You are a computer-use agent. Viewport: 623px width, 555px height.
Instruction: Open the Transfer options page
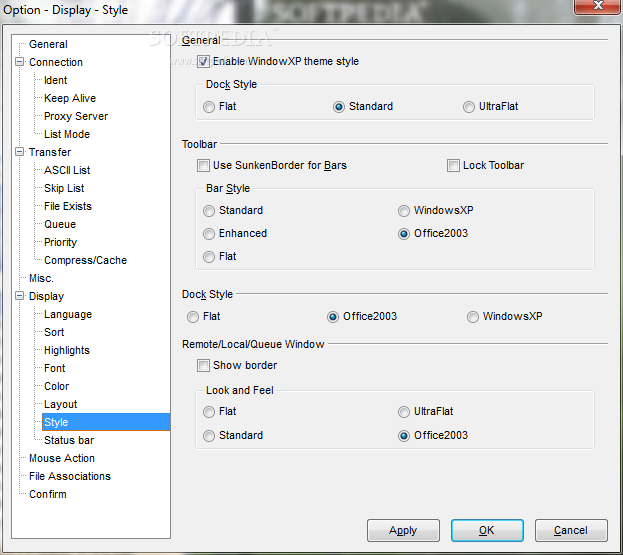(x=50, y=152)
